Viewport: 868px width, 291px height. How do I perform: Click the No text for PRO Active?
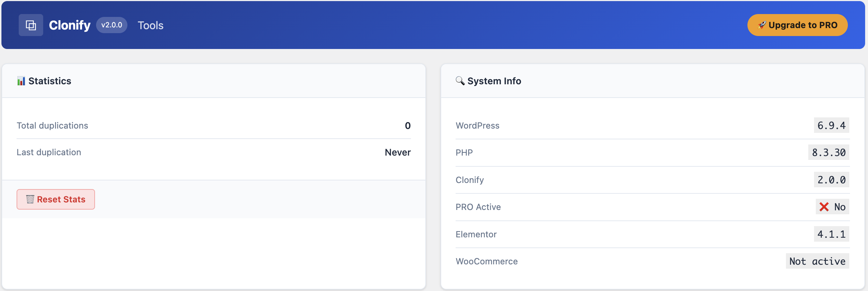click(x=840, y=207)
